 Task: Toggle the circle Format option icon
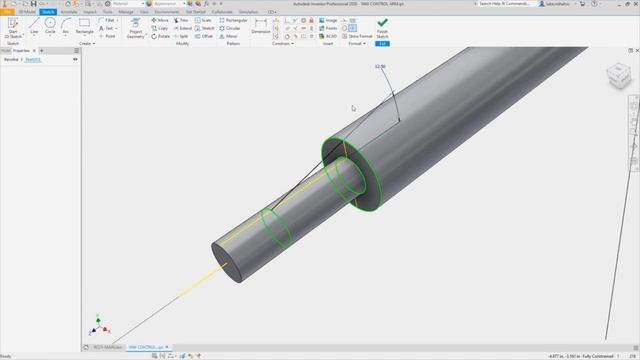click(x=344, y=28)
